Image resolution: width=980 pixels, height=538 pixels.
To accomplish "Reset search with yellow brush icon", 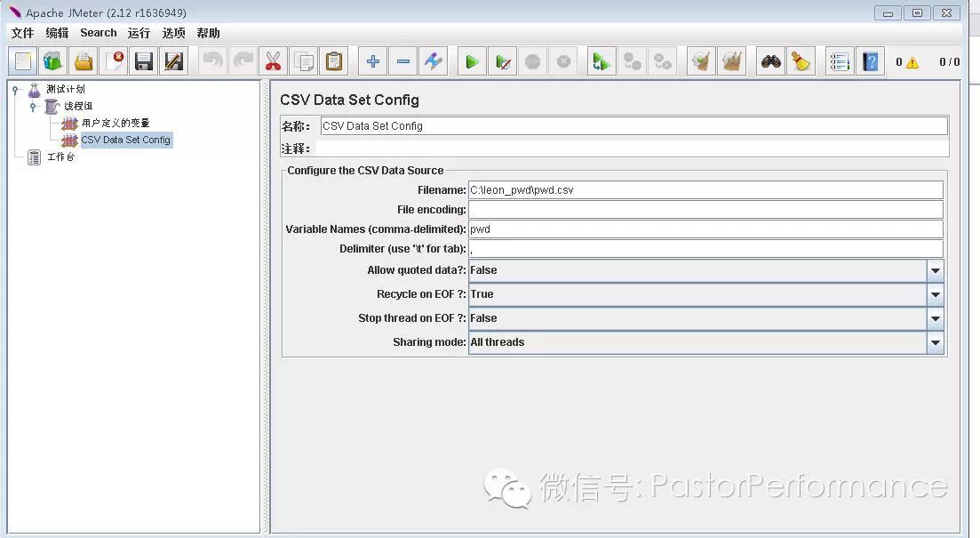I will tap(801, 61).
